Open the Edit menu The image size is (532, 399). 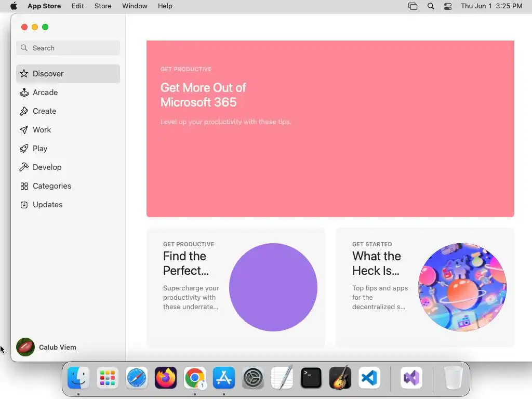point(78,6)
